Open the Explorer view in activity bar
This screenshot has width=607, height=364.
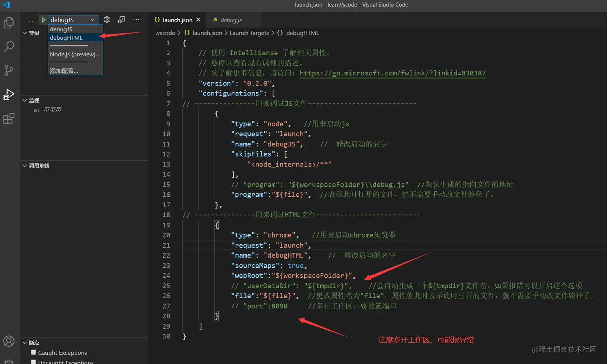pos(9,23)
